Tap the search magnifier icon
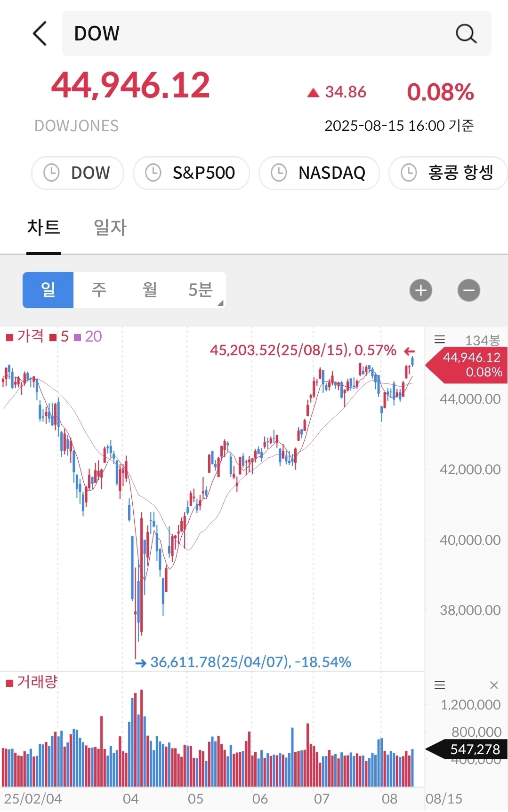 (x=466, y=33)
